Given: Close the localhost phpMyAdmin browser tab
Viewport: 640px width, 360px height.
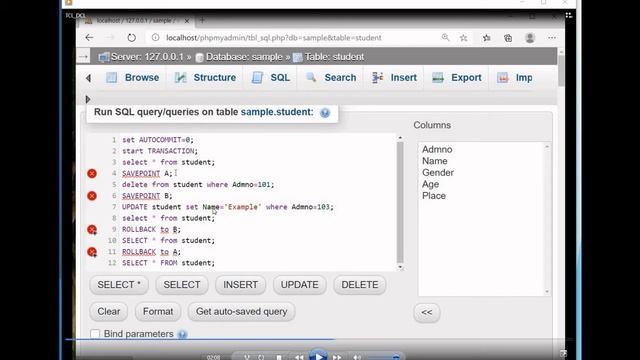Looking at the screenshot, I should (187, 20).
